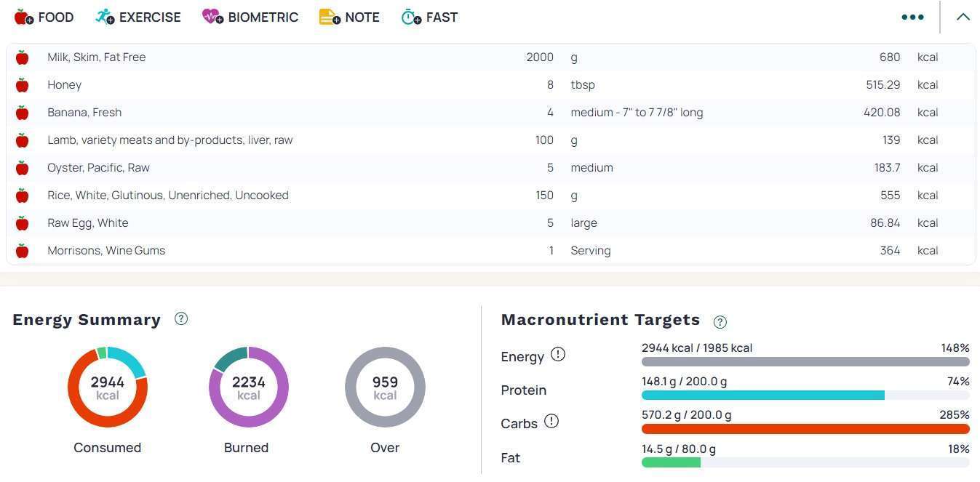Click the Energy warning info icon
This screenshot has height=482, width=980.
pyautogui.click(x=558, y=354)
